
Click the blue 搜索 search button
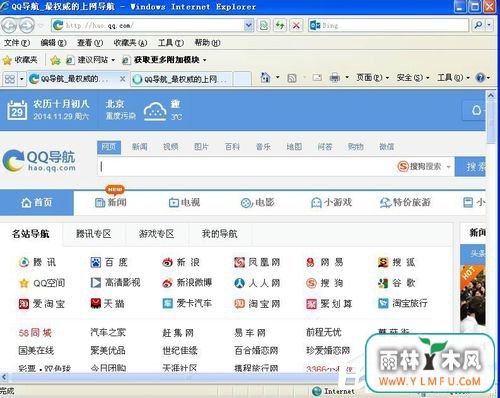point(471,166)
